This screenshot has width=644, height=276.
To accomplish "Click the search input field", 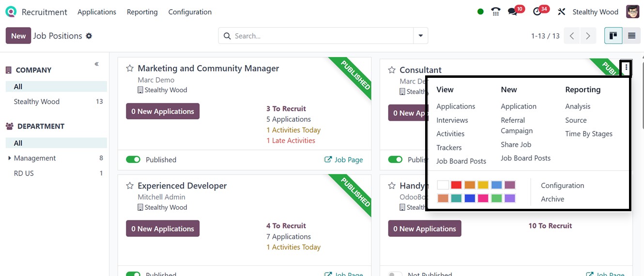I will click(320, 36).
